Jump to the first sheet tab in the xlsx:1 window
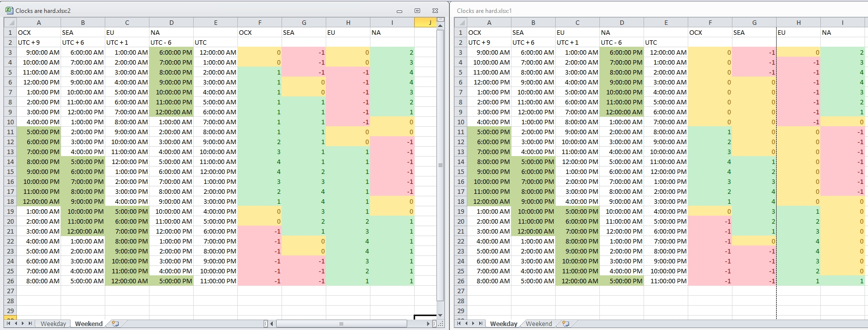The height and width of the screenshot is (330, 868). pyautogui.click(x=459, y=324)
